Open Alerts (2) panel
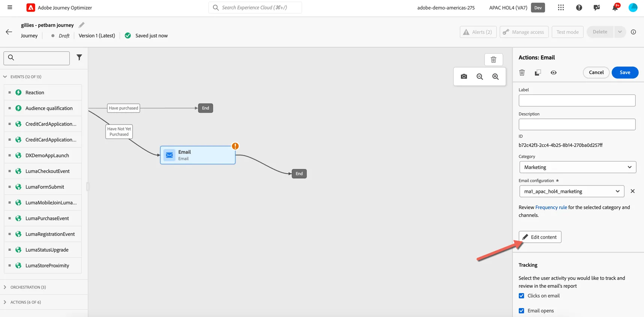644x317 pixels. click(478, 32)
